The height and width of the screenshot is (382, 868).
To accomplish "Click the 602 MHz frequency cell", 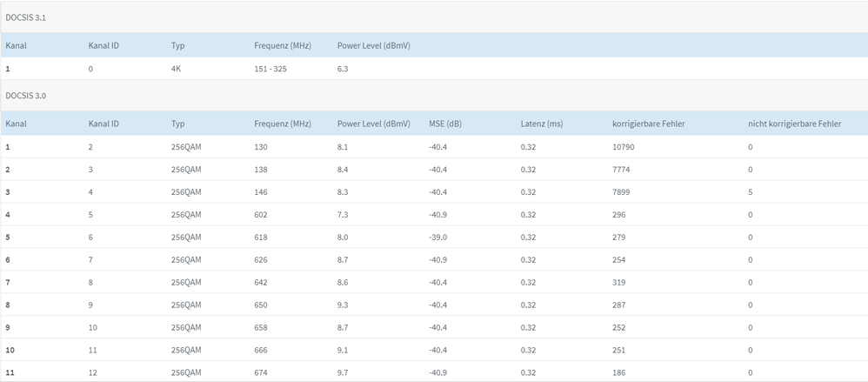I will (x=261, y=215).
